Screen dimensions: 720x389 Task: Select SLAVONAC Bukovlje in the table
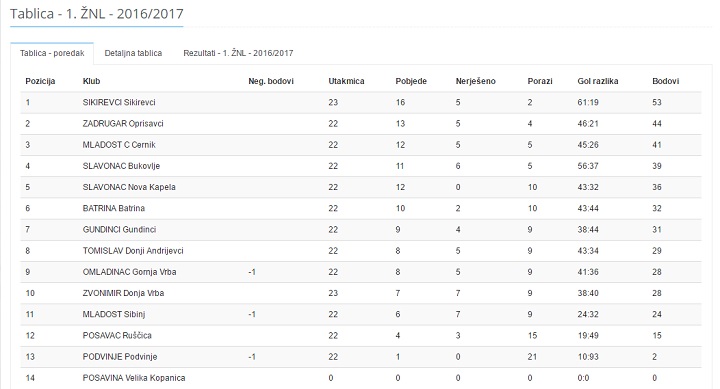coord(121,166)
